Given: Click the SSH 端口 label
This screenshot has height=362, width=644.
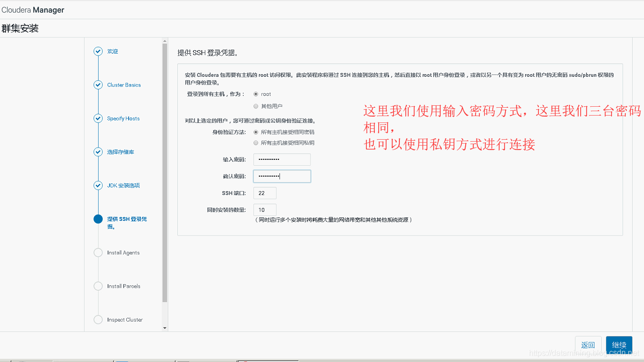Looking at the screenshot, I should pyautogui.click(x=234, y=193).
